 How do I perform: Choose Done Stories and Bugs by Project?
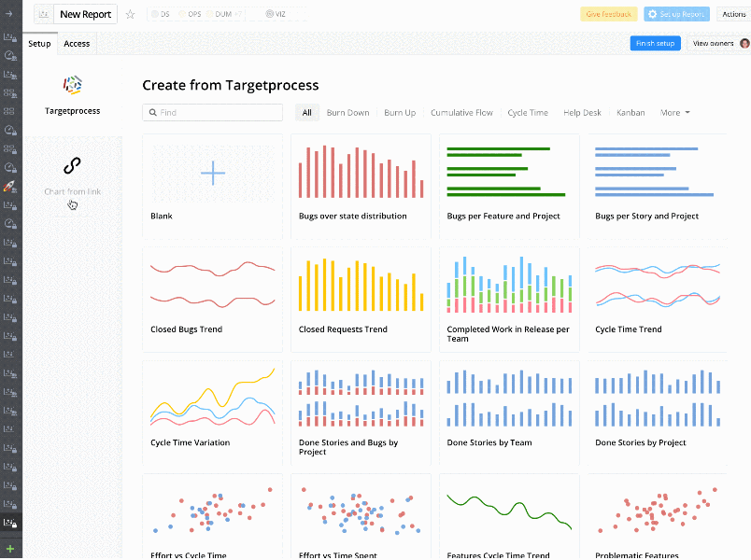(x=361, y=413)
